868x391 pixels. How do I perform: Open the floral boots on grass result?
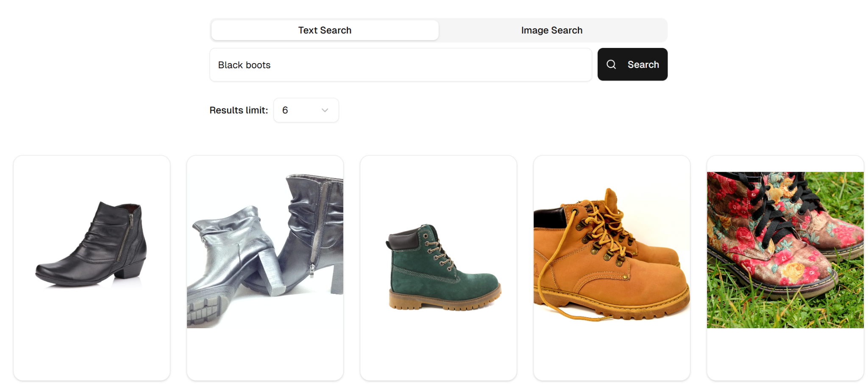(x=785, y=250)
